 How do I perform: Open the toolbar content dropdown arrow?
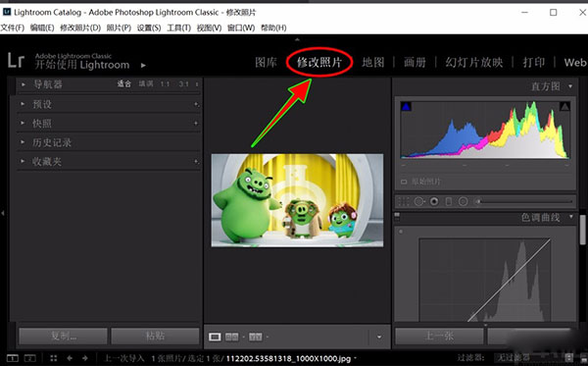click(x=379, y=337)
